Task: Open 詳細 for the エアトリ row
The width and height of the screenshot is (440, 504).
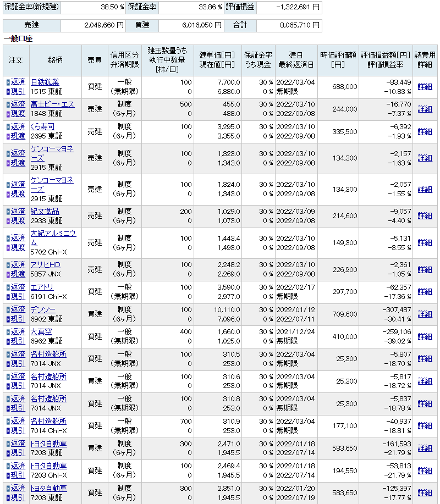Action: point(425,292)
